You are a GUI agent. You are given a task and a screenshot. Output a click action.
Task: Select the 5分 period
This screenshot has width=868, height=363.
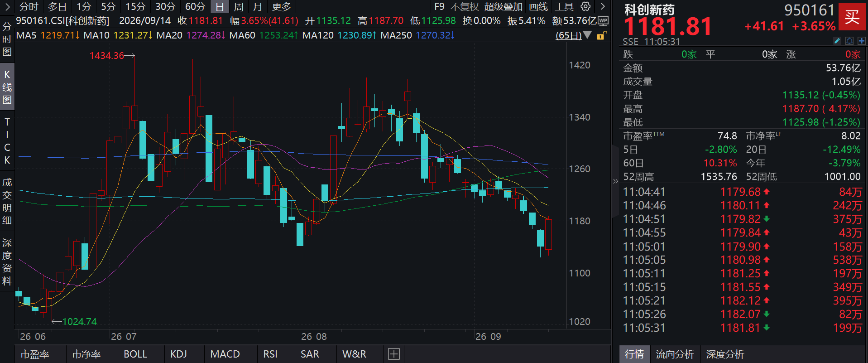(108, 6)
